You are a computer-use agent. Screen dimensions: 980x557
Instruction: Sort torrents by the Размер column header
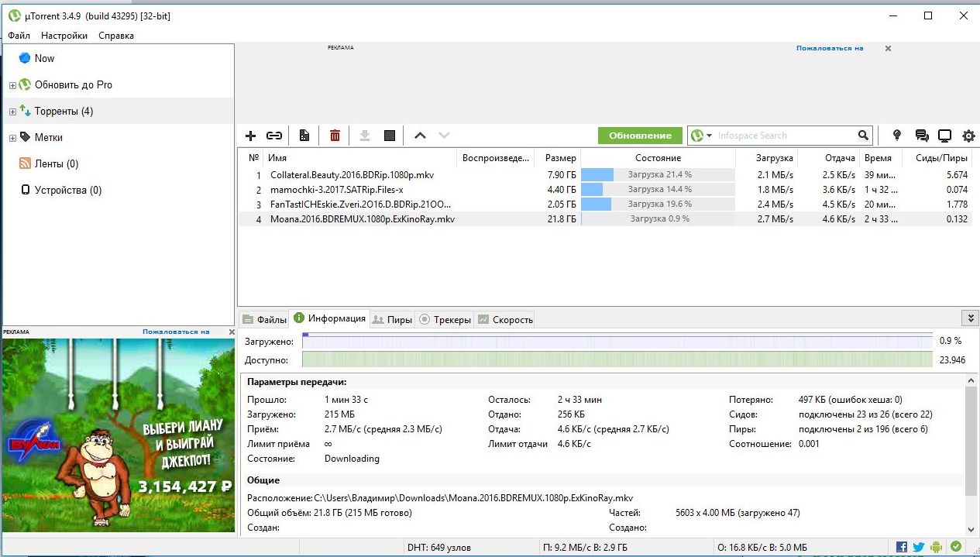pos(557,158)
